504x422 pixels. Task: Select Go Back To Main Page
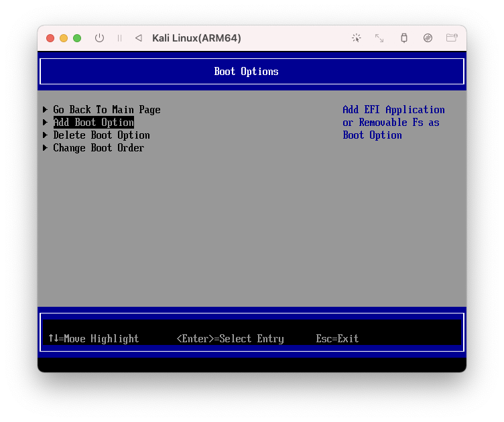tap(107, 110)
